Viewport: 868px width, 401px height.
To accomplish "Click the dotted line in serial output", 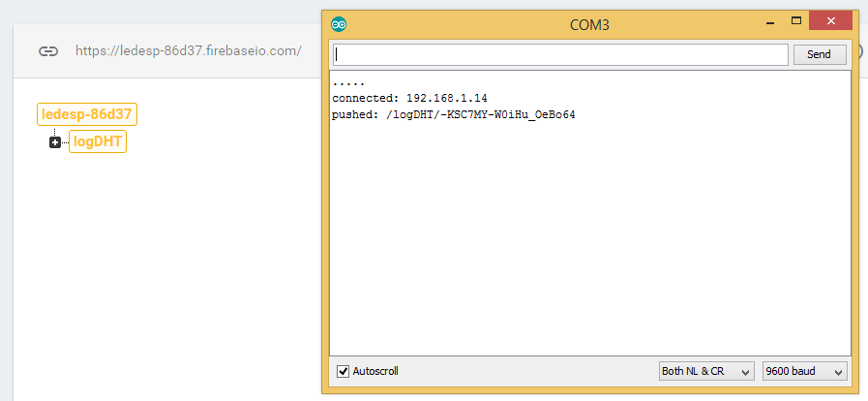I will click(348, 84).
